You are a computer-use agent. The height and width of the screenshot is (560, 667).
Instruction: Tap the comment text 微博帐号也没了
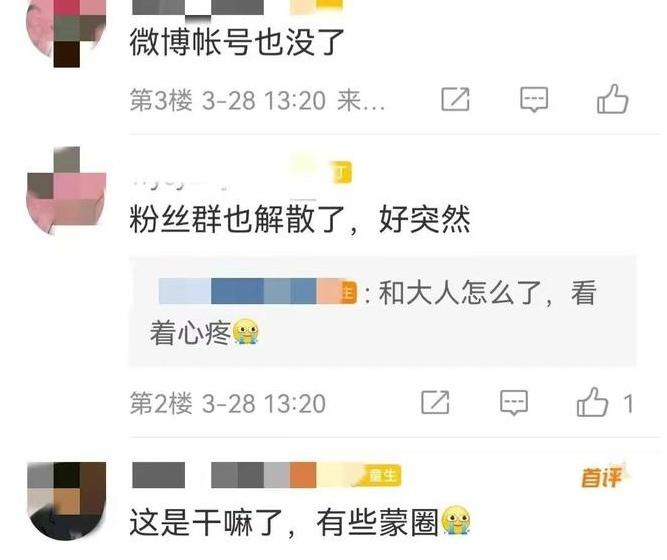[237, 42]
